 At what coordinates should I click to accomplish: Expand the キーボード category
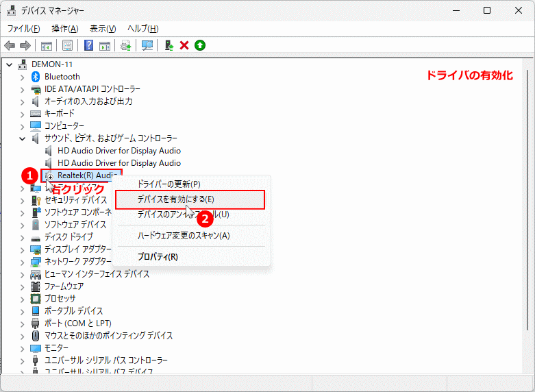22,114
